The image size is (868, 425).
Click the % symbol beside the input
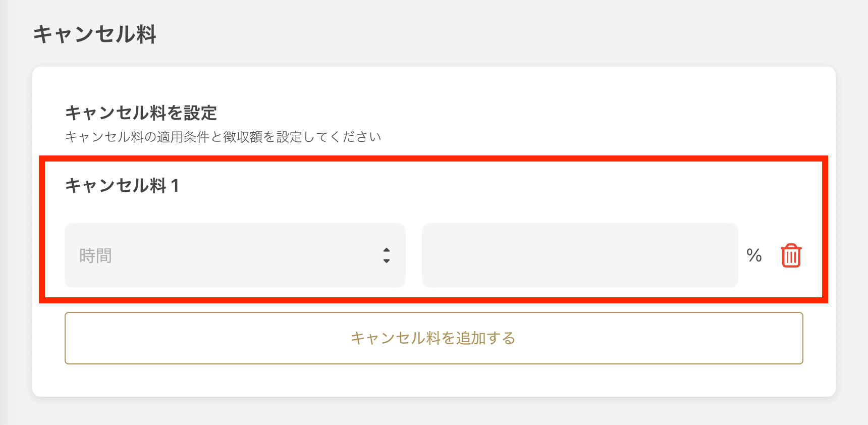tap(754, 255)
